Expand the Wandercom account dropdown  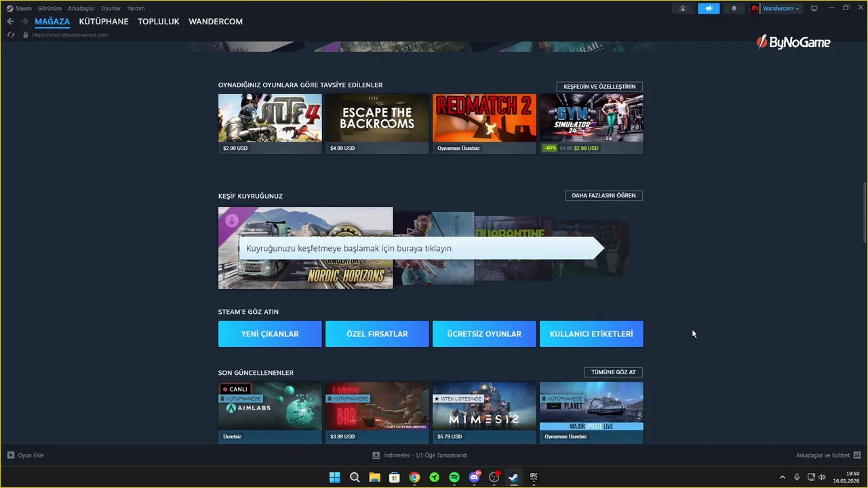[797, 9]
